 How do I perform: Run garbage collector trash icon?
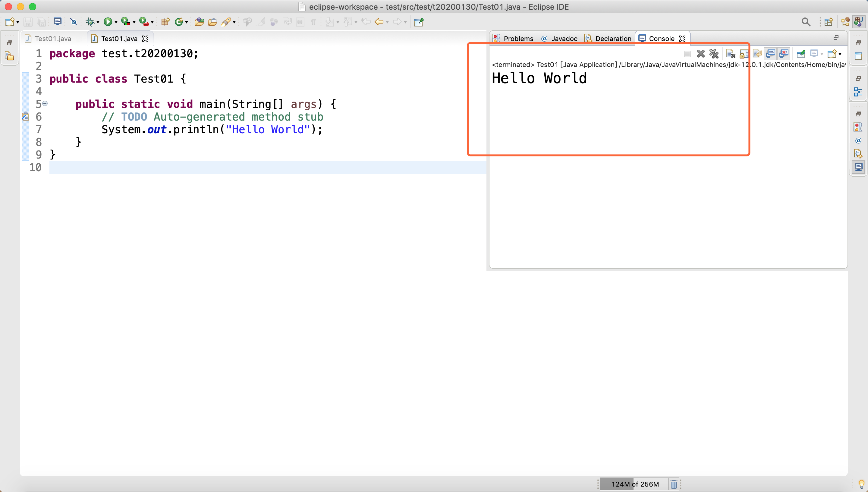674,484
